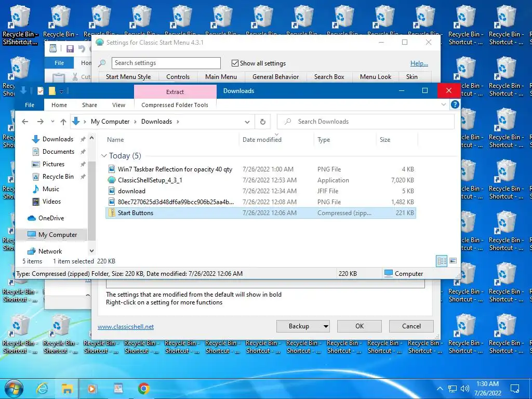Image resolution: width=532 pixels, height=399 pixels.
Task: Go forward in Downloads explorer
Action: click(40, 122)
